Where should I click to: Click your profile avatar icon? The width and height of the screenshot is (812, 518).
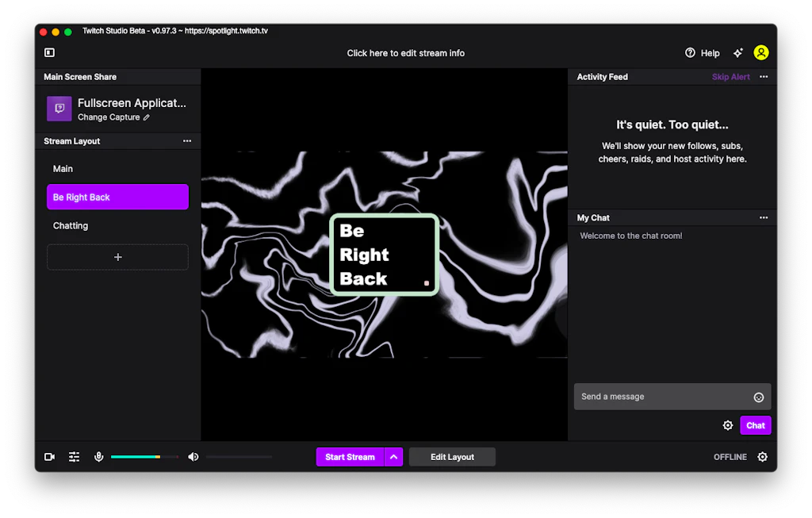coord(761,52)
